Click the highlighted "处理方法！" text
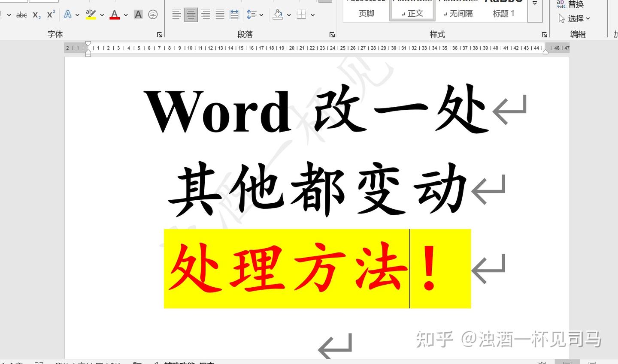 point(317,268)
